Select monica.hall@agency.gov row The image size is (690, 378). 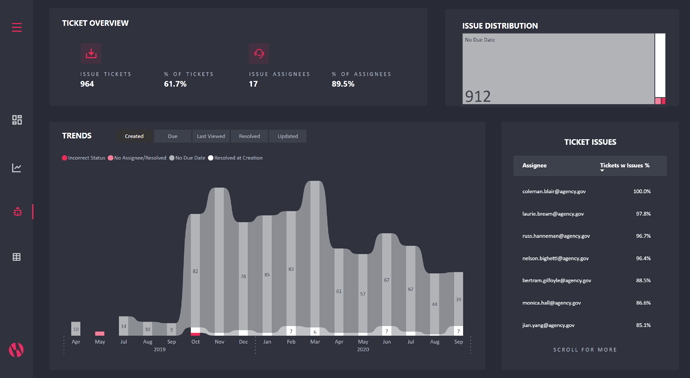(590, 303)
